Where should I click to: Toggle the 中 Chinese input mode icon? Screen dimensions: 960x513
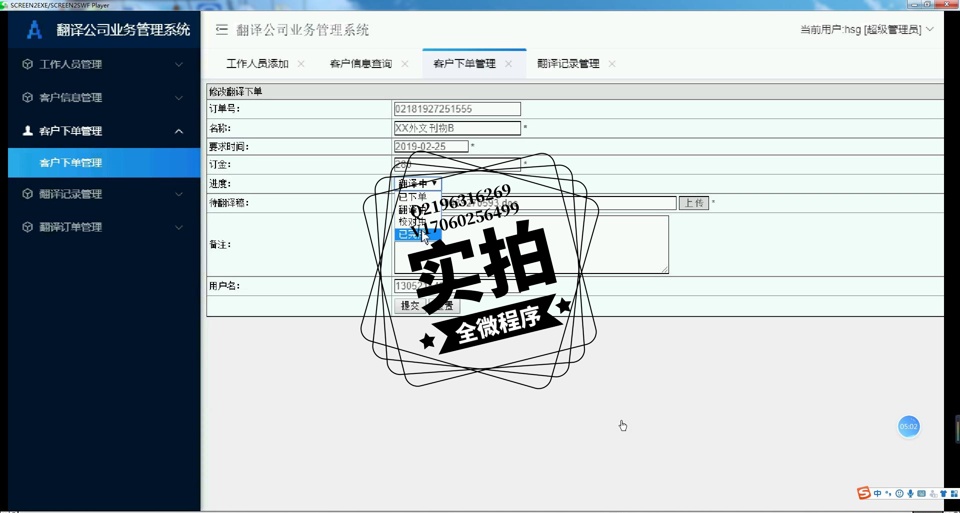(x=877, y=493)
